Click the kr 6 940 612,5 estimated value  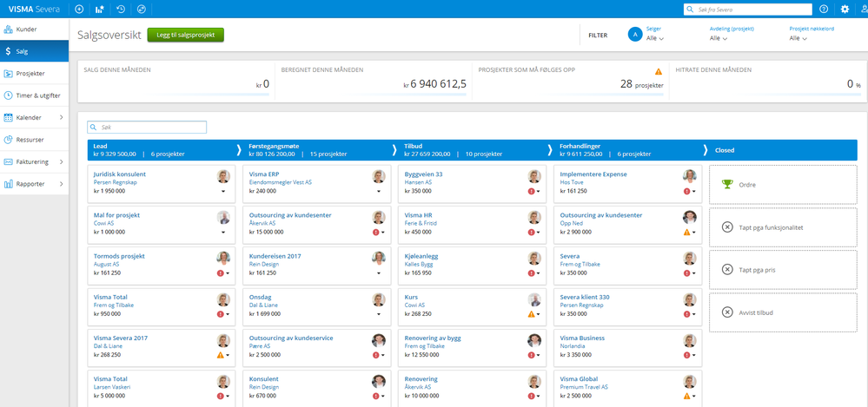click(435, 84)
